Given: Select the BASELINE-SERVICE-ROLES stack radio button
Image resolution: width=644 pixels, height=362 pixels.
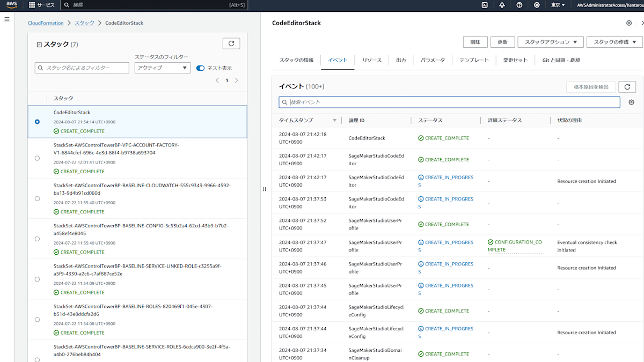Looking at the screenshot, I should 37,359.
